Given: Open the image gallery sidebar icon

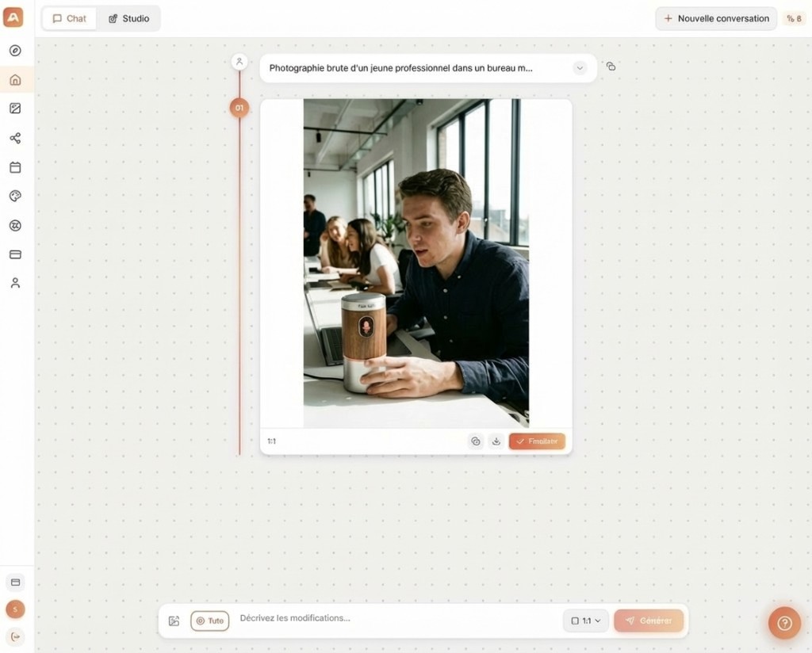Looking at the screenshot, I should pos(15,108).
